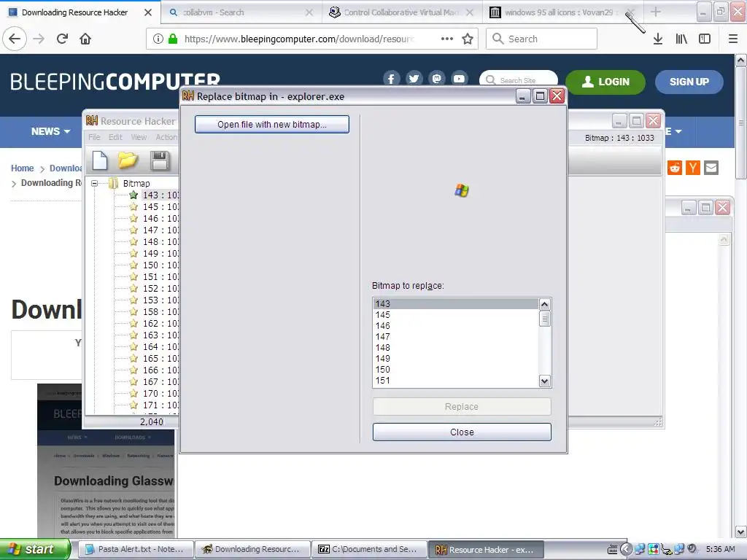Click the browser Home icon
This screenshot has height=560, width=747.
85,39
